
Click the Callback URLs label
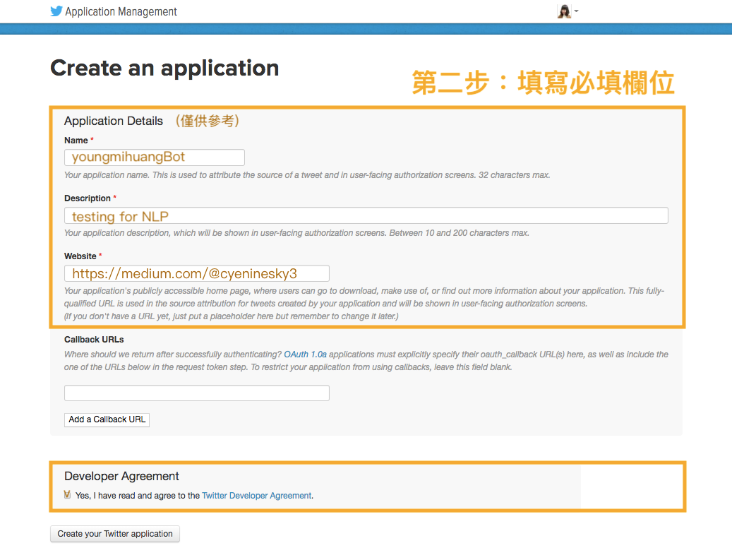94,340
